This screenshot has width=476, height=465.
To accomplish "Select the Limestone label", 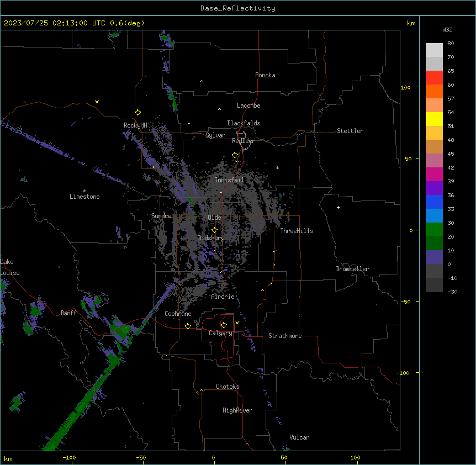I will (84, 197).
